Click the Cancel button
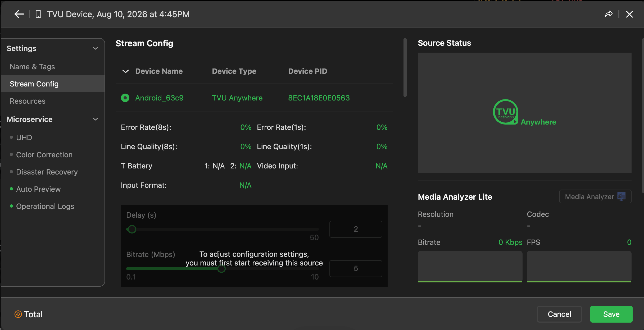Image resolution: width=644 pixels, height=330 pixels. (x=559, y=314)
